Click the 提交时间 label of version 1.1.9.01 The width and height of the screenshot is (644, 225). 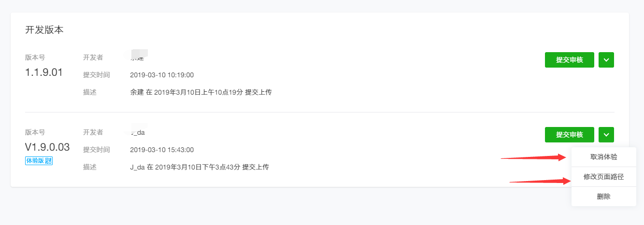[97, 75]
